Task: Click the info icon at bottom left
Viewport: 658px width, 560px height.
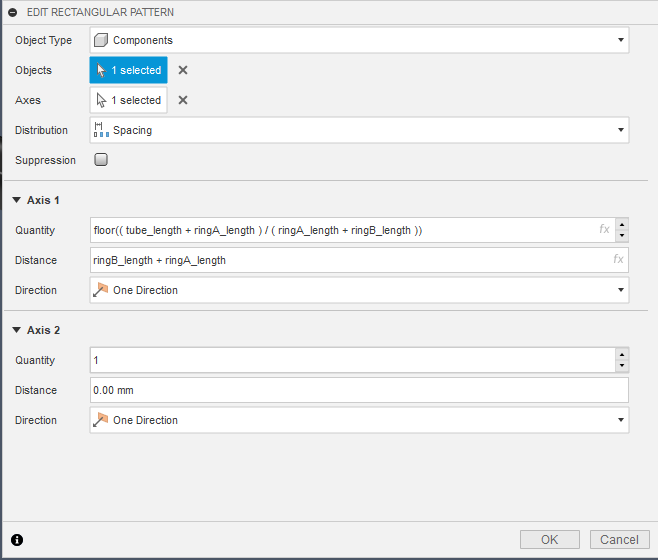Action: click(x=17, y=540)
